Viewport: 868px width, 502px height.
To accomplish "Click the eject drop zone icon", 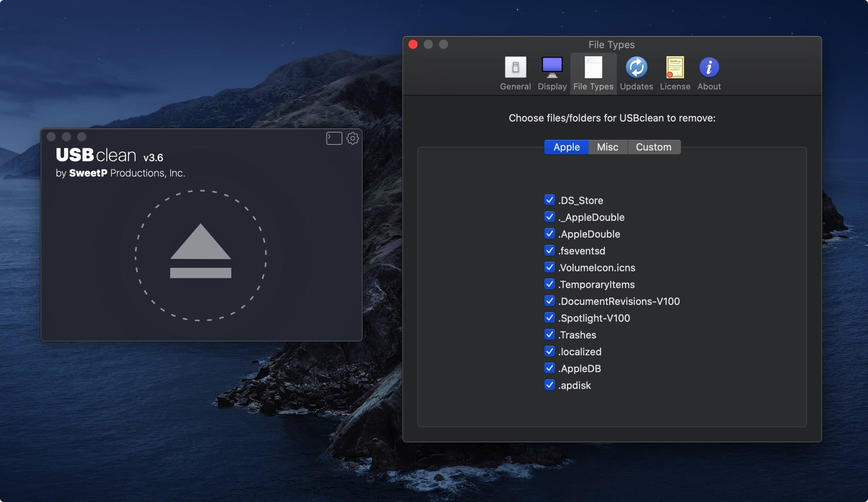I will coord(201,255).
